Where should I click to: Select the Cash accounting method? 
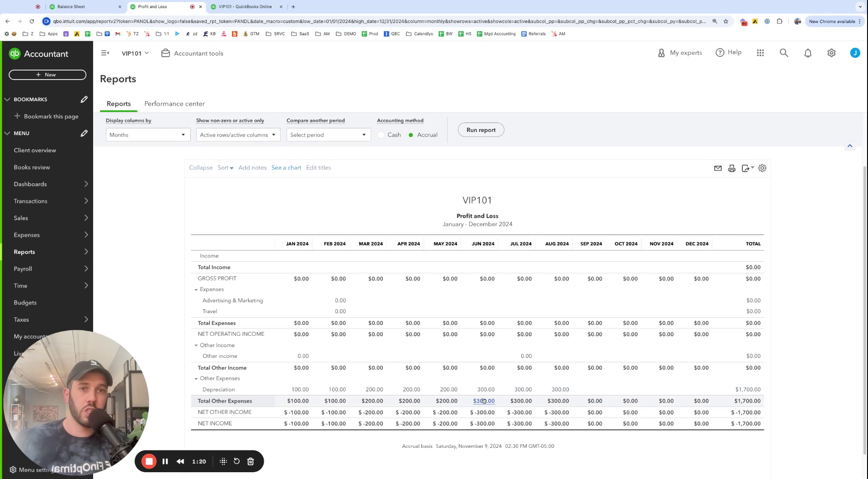[x=381, y=135]
